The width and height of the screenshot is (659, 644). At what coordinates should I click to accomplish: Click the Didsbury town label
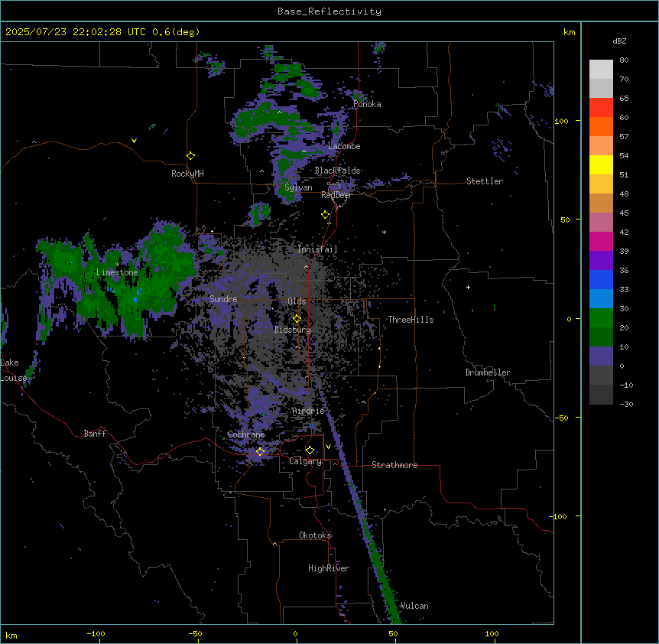[x=293, y=330]
